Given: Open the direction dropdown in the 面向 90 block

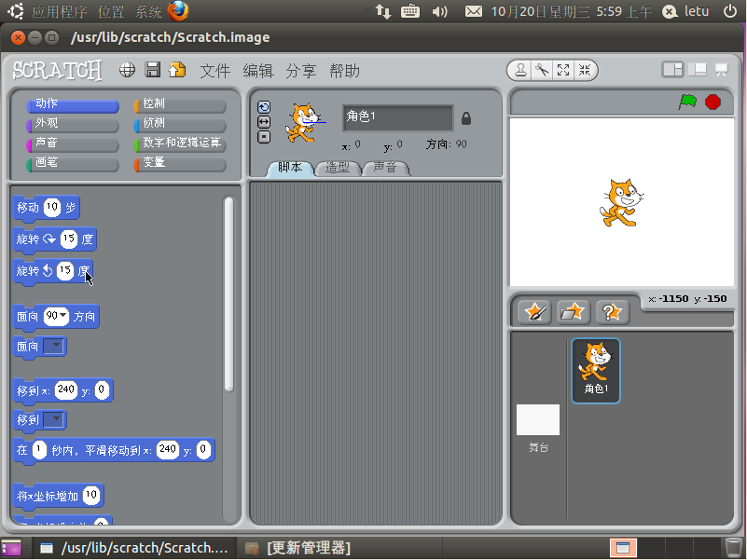Looking at the screenshot, I should coord(63,316).
